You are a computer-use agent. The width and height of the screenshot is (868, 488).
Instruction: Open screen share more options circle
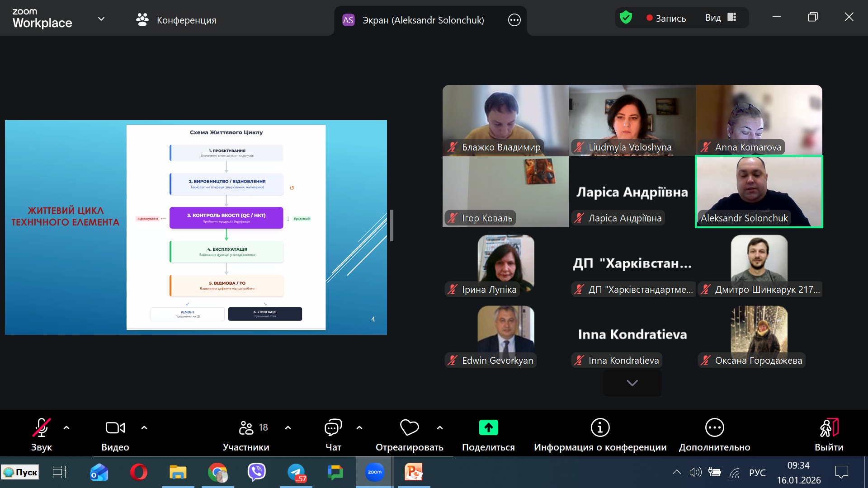tap(514, 20)
